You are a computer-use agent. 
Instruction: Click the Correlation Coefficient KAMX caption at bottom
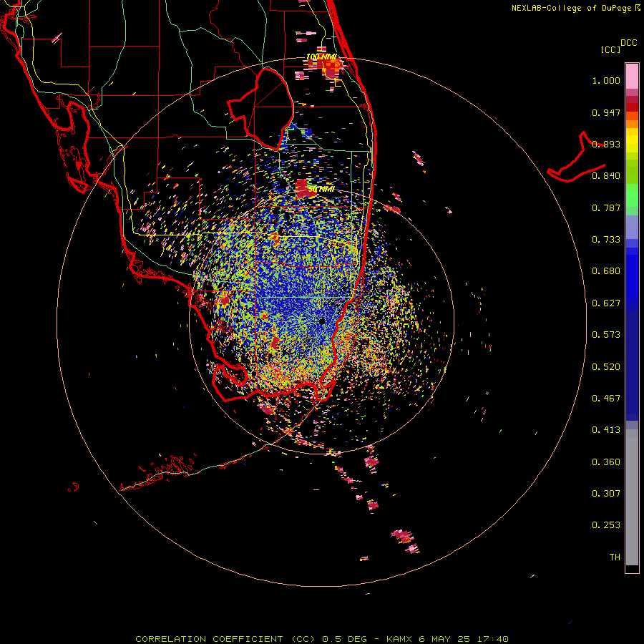coord(322,639)
